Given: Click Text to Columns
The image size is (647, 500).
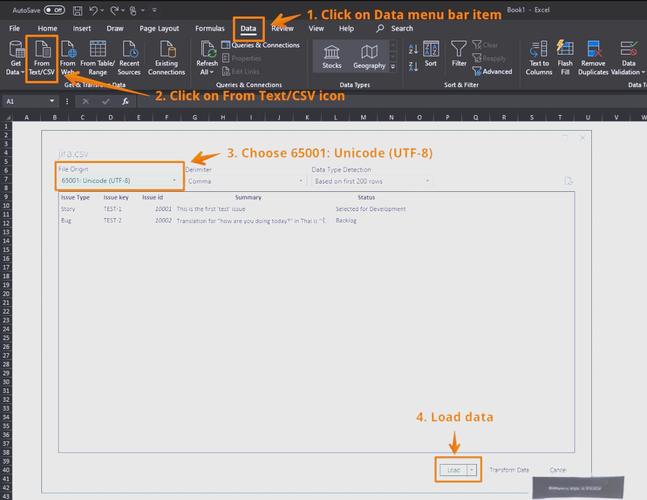Looking at the screenshot, I should coord(539,58).
